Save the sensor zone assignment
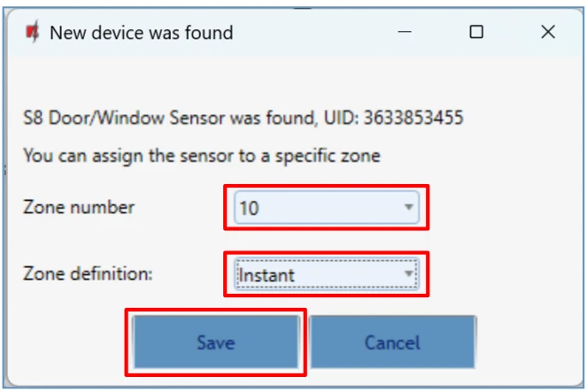The image size is (587, 392). click(215, 342)
